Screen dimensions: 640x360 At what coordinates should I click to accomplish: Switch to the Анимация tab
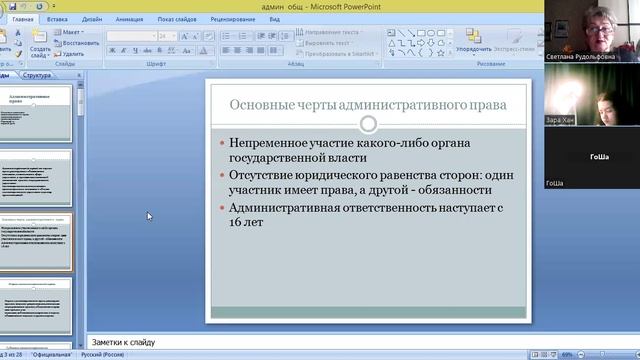tap(129, 19)
